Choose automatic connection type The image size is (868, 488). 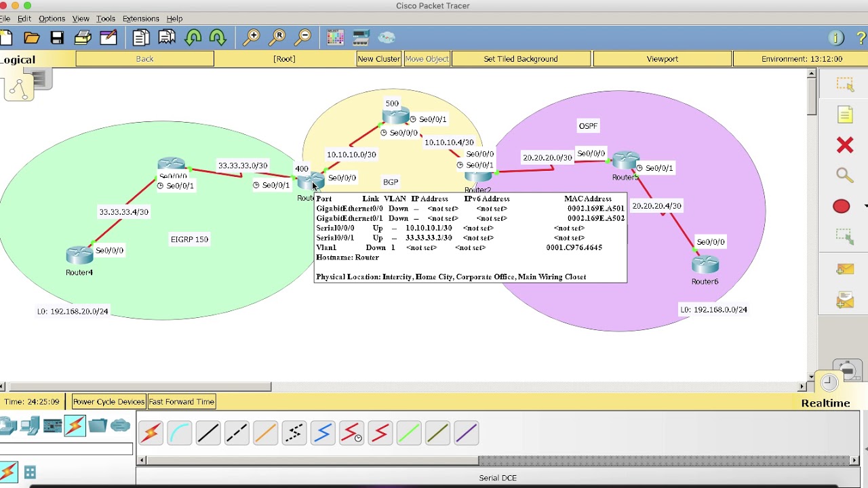[x=151, y=433]
